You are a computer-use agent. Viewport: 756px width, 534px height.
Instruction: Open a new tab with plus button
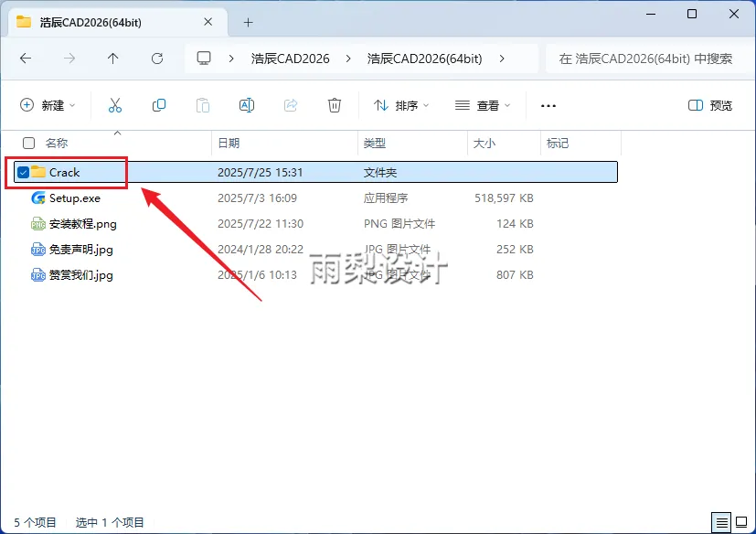pos(248,22)
